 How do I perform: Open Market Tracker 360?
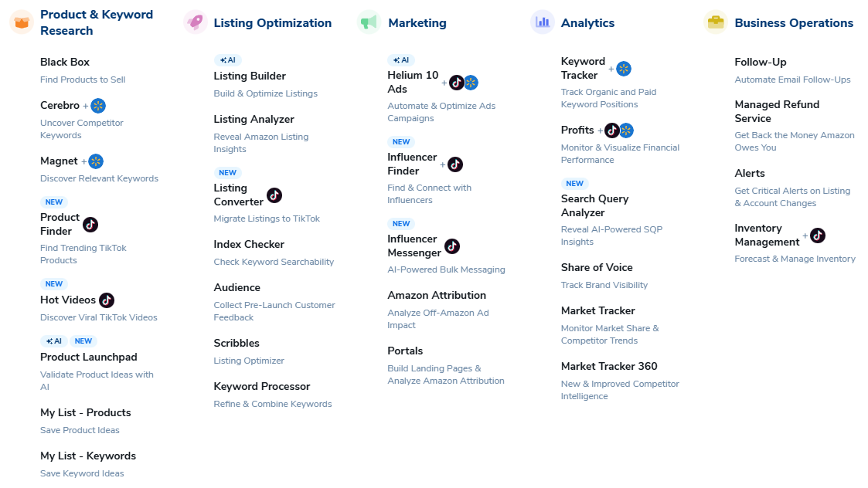[609, 366]
